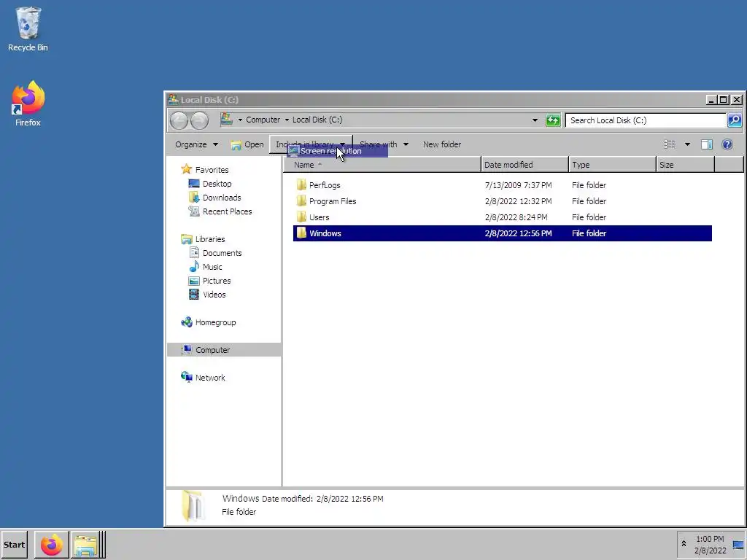The height and width of the screenshot is (560, 747).
Task: Click PerfLogs date 7/13/2009 7:37 PM
Action: tap(519, 185)
